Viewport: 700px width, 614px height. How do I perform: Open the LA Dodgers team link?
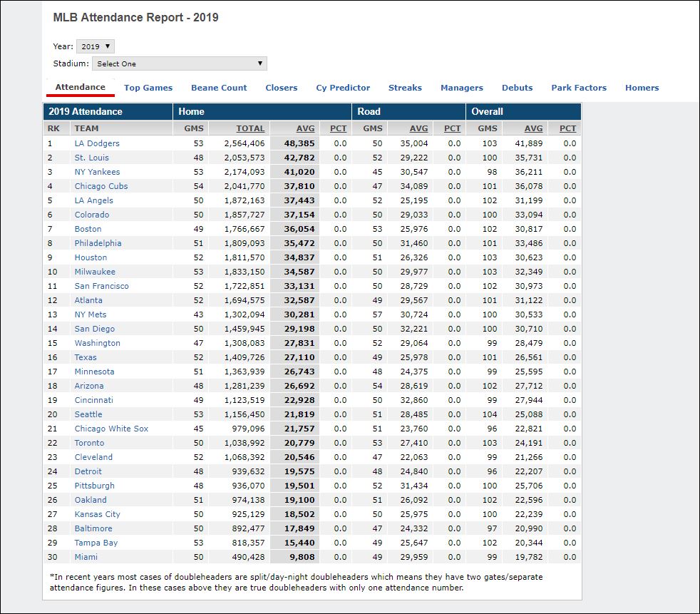[97, 143]
